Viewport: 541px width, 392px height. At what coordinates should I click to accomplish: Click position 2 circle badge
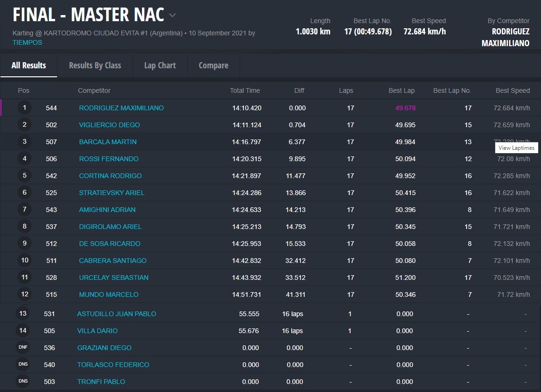25,125
